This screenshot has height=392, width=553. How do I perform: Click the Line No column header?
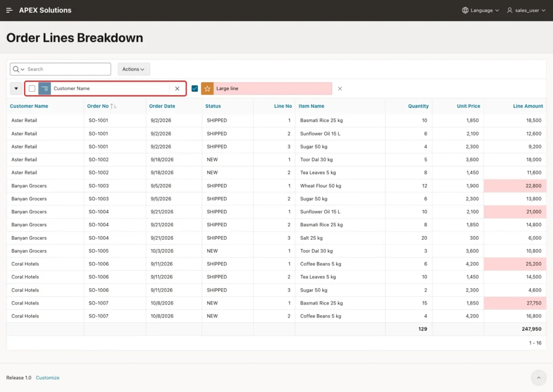(x=283, y=106)
